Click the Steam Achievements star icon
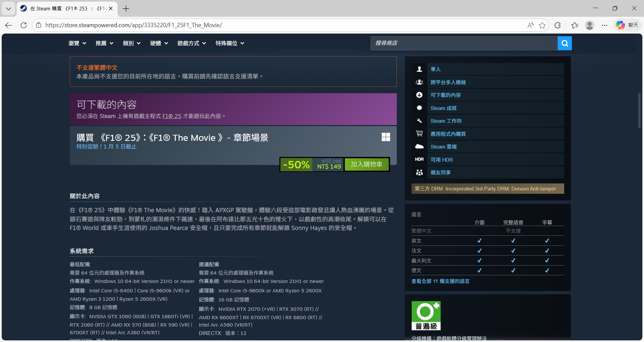The image size is (644, 342). coord(419,108)
